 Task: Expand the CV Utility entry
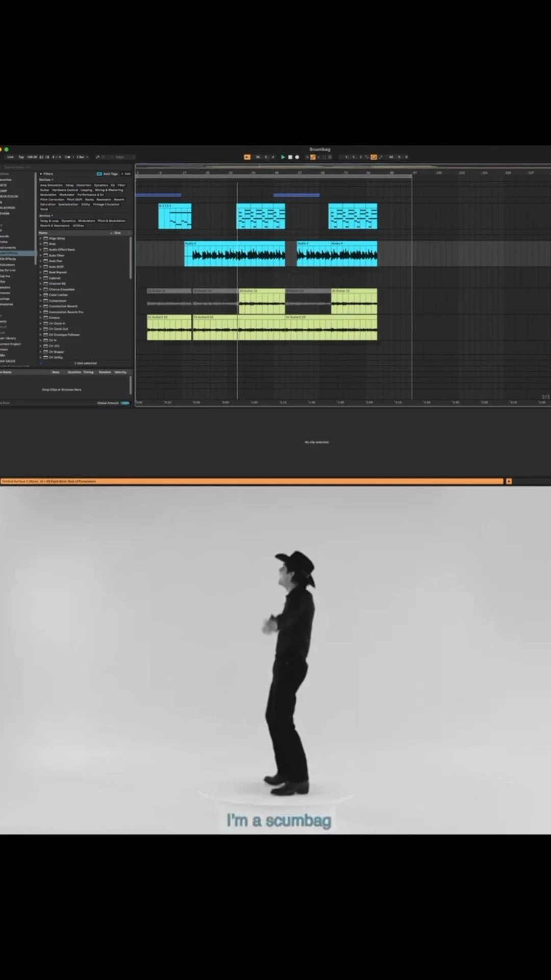41,357
